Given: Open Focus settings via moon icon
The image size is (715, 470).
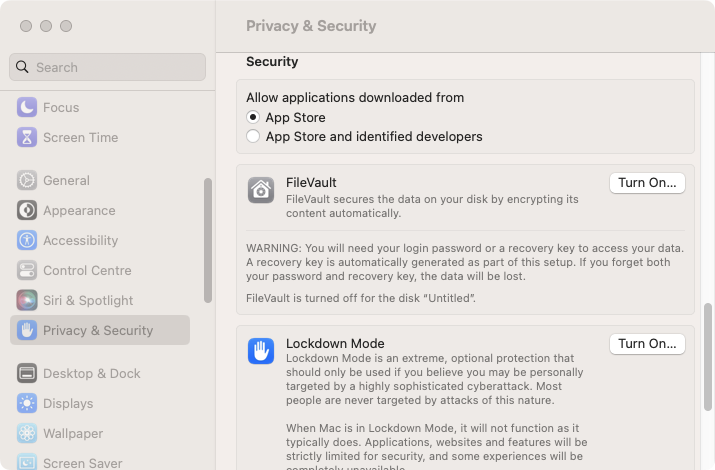Looking at the screenshot, I should point(27,108).
